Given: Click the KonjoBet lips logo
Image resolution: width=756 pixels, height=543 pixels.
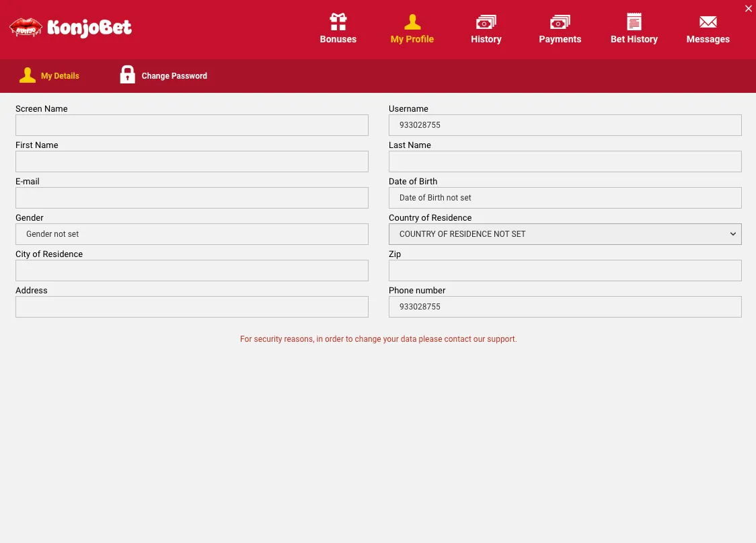Looking at the screenshot, I should click(x=26, y=28).
